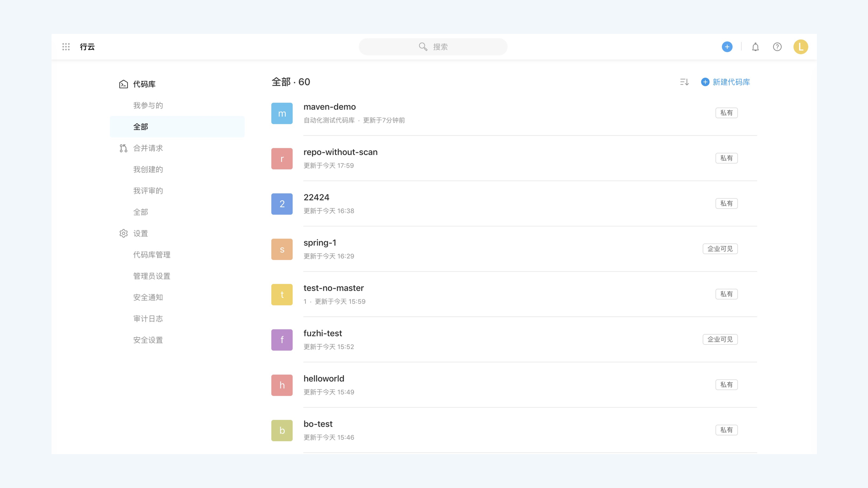Click the 自动化测试代码库 description text
This screenshot has height=488, width=868.
329,120
